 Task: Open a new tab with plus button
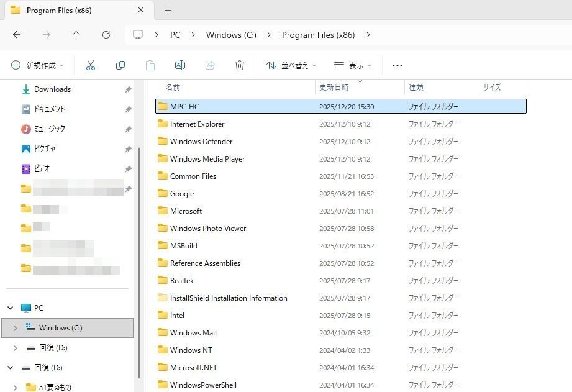[168, 11]
